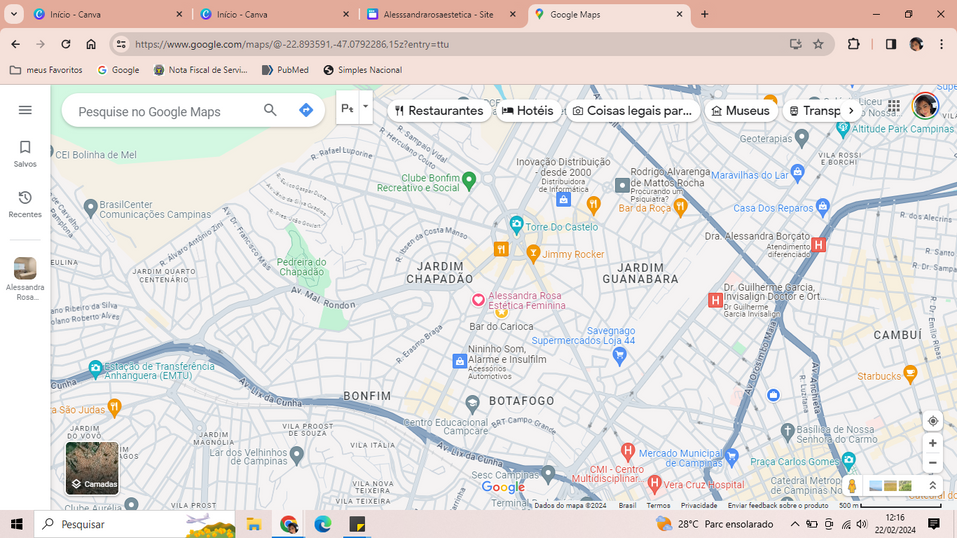Select the Street View pegman
The image size is (957, 538).
point(852,485)
